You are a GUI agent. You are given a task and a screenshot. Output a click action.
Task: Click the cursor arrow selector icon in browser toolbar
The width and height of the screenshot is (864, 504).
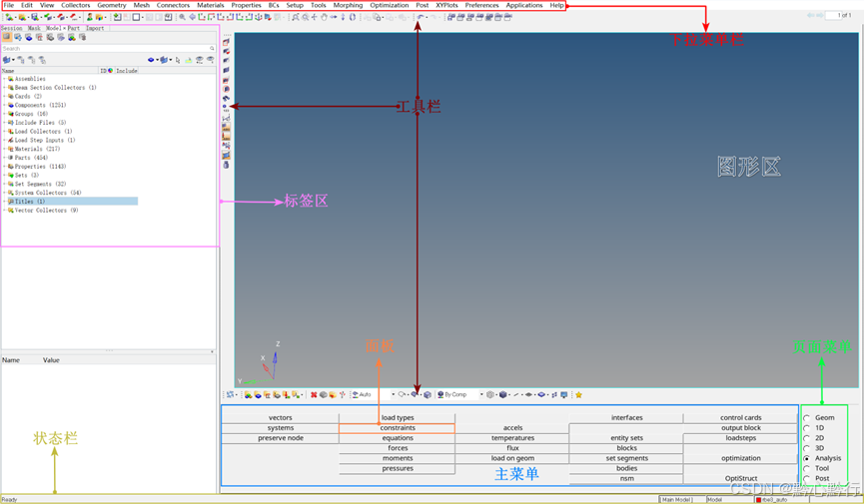(x=178, y=60)
